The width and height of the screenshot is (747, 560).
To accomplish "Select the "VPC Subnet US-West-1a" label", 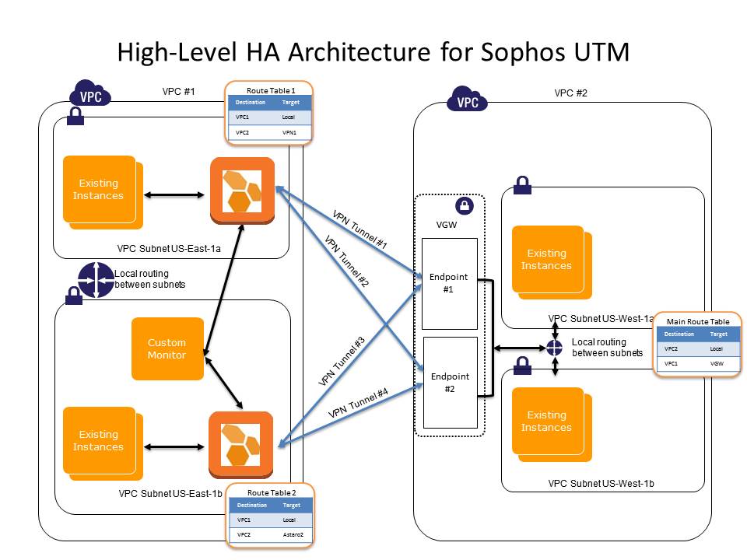I will point(600,319).
